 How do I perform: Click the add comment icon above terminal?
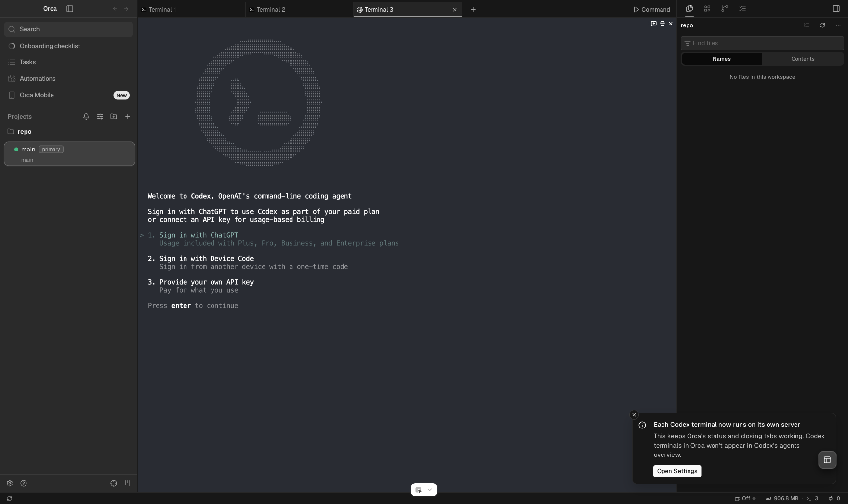[654, 24]
